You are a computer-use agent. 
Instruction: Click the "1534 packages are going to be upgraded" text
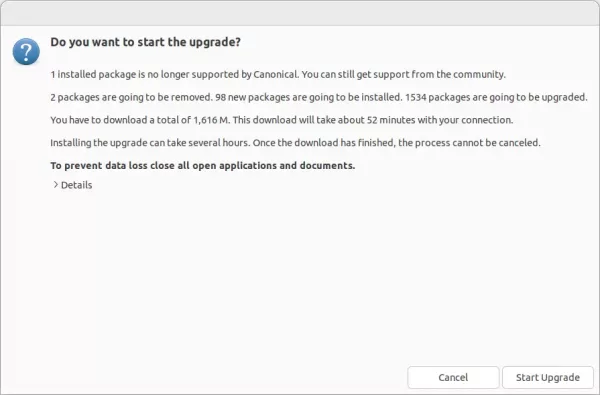click(x=496, y=97)
